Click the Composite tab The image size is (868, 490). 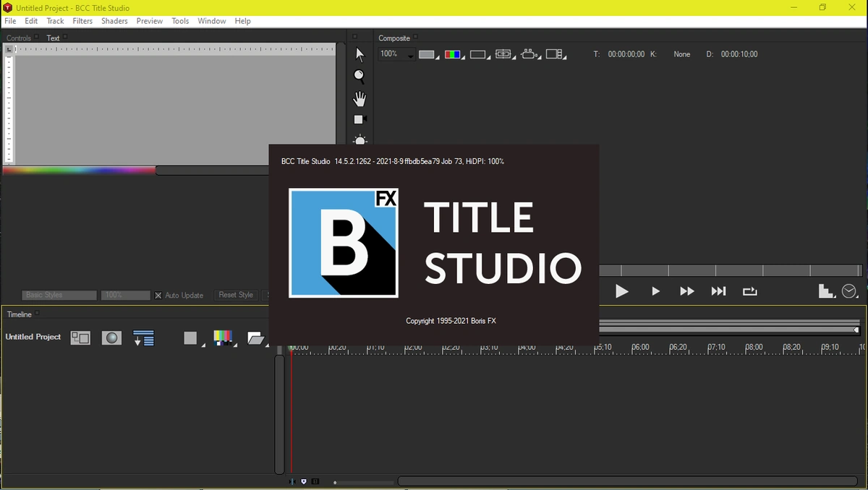(x=394, y=38)
